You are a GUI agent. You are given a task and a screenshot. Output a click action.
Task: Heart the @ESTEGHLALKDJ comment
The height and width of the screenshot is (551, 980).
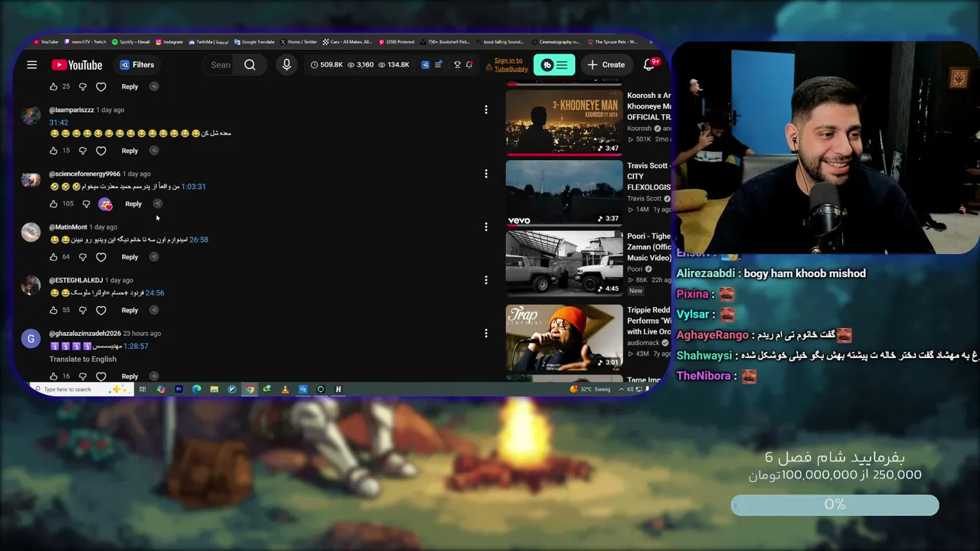coord(101,311)
